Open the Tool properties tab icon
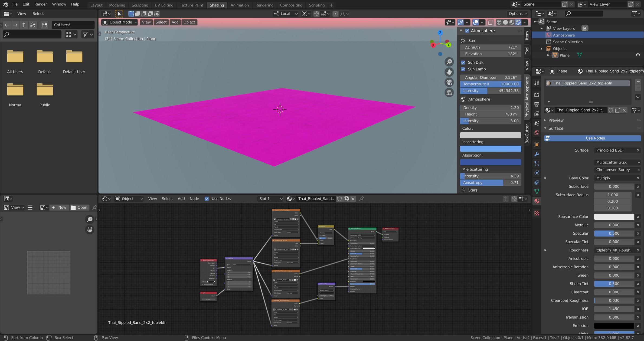 [x=537, y=83]
